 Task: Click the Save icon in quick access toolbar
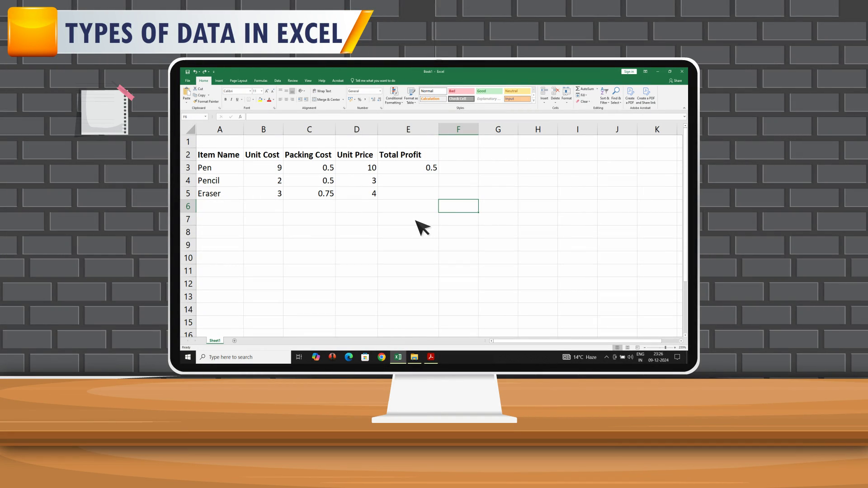[x=187, y=71]
